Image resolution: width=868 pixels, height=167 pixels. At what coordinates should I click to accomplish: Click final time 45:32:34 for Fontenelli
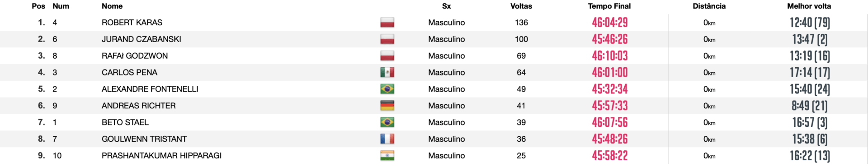(x=610, y=89)
